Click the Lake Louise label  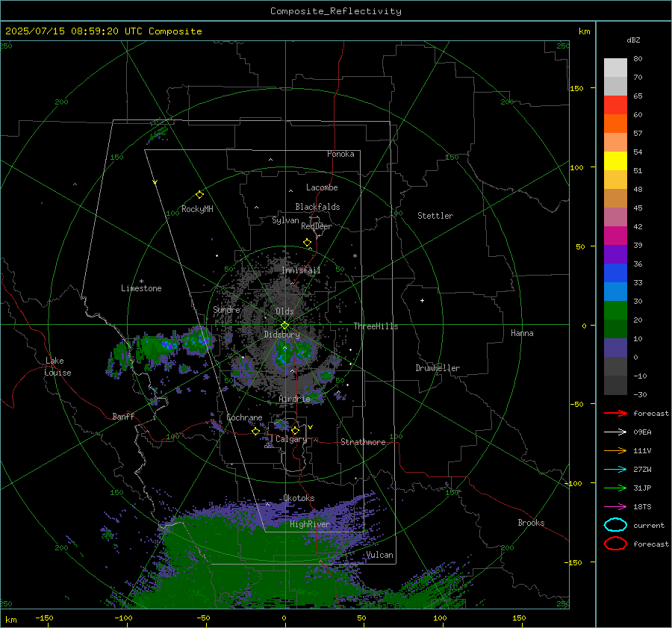(57, 367)
